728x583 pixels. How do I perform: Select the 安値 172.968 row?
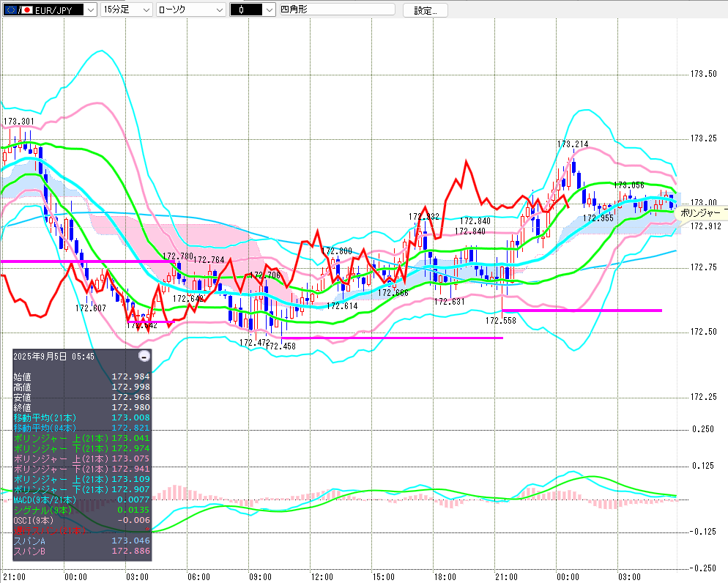(x=82, y=397)
